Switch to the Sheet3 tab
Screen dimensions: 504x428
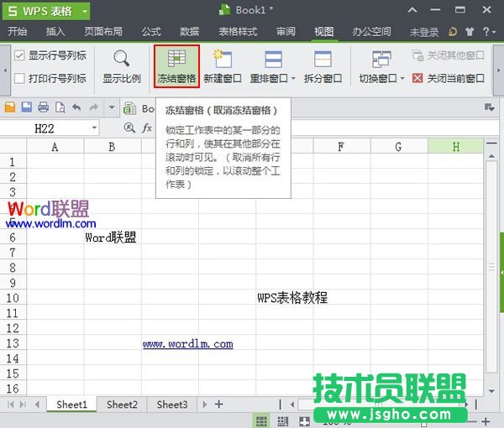click(172, 405)
